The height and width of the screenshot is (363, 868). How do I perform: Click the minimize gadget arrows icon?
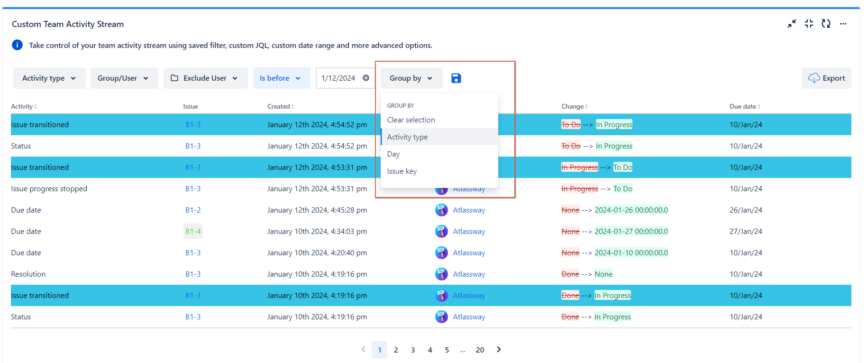pos(792,24)
